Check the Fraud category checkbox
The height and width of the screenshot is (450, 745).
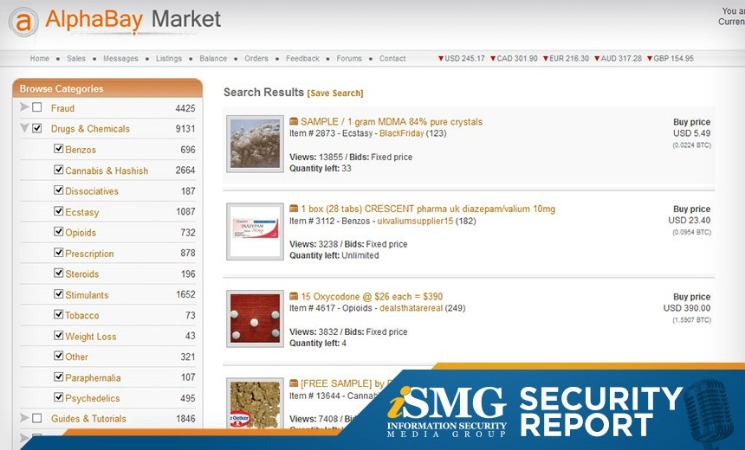click(x=37, y=108)
